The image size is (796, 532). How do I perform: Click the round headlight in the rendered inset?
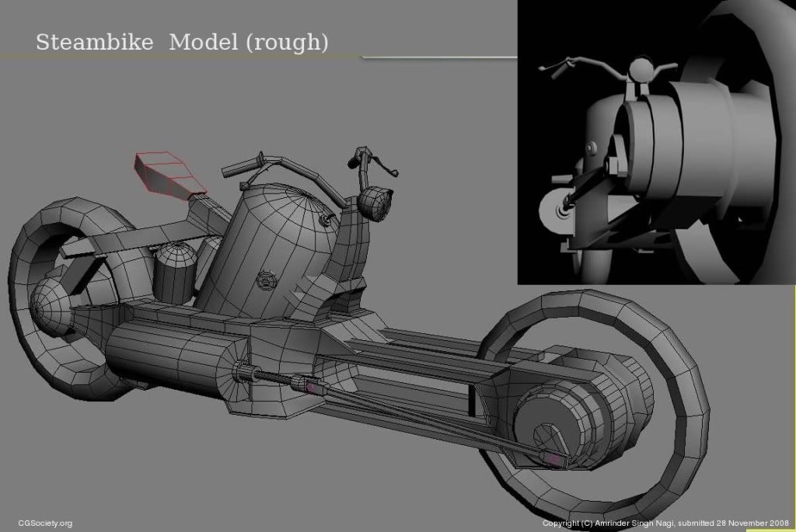(x=640, y=71)
